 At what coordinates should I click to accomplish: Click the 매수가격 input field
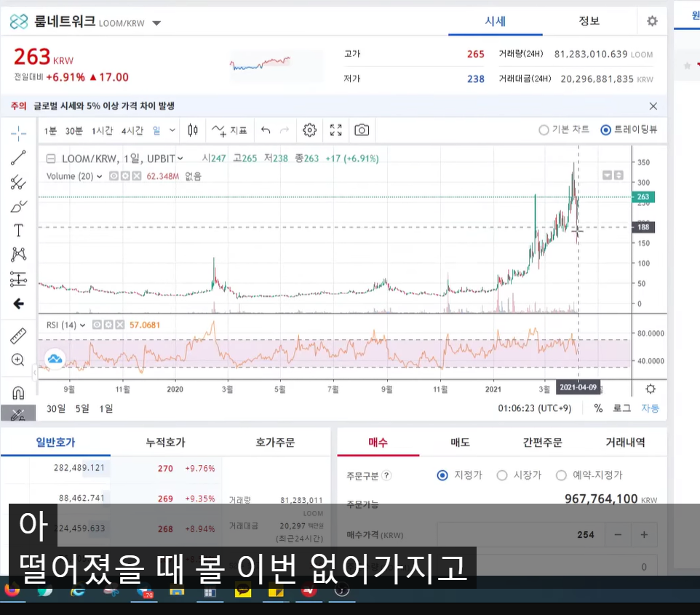coord(522,535)
